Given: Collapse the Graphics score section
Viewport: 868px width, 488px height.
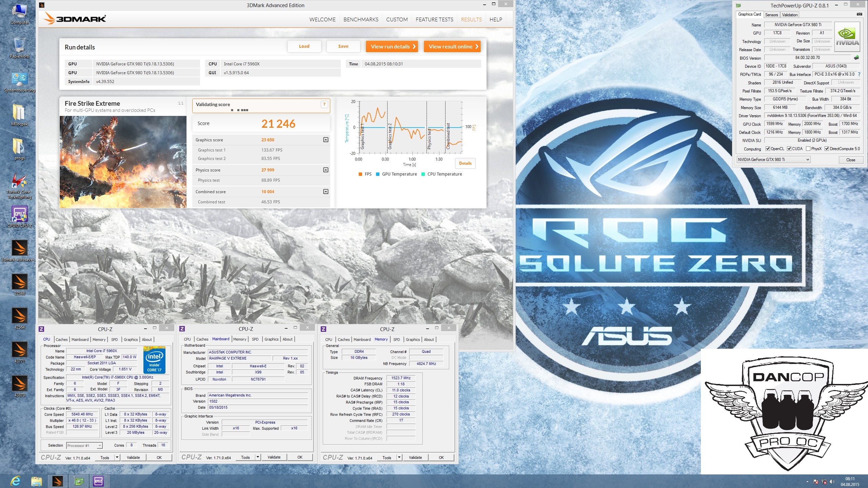Looking at the screenshot, I should coord(325,140).
